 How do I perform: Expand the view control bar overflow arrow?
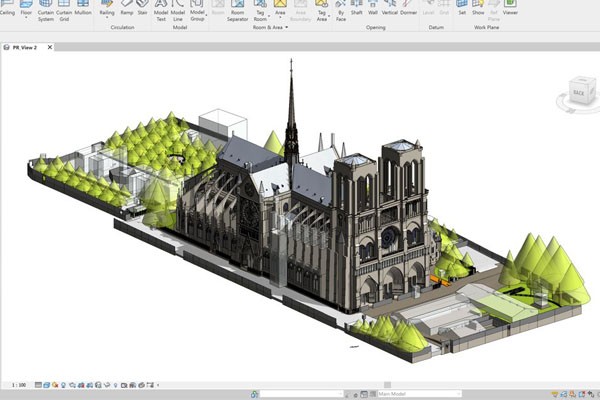(158, 385)
